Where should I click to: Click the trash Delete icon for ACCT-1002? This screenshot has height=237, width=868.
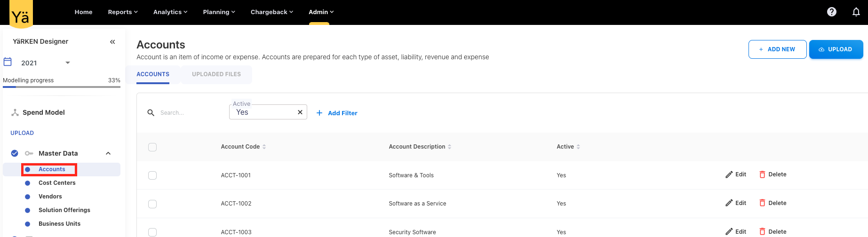[x=762, y=203]
